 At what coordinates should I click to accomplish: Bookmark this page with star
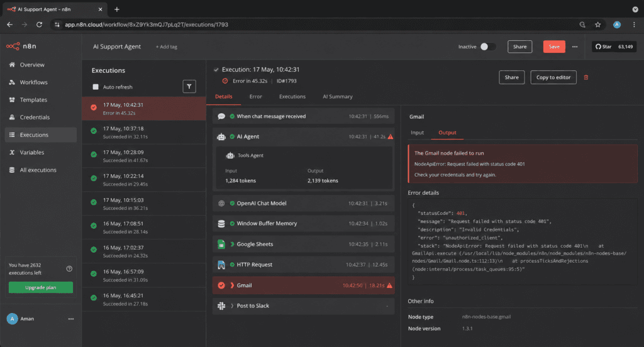pos(597,25)
